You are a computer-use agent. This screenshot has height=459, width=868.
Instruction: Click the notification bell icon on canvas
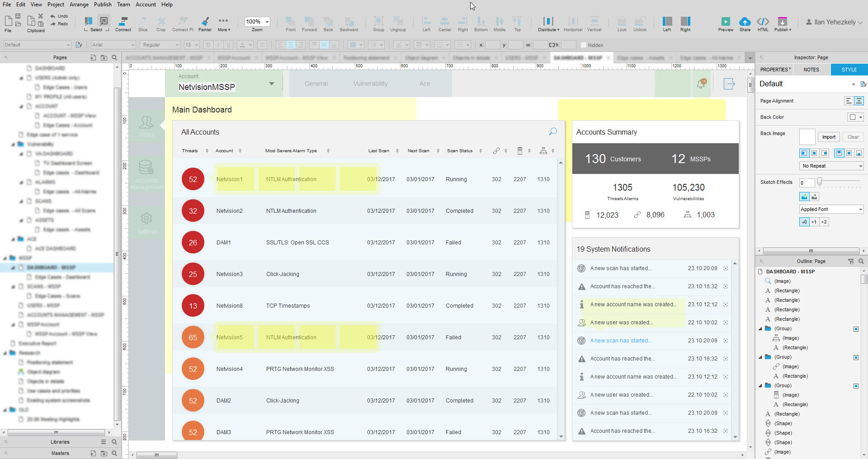(701, 84)
